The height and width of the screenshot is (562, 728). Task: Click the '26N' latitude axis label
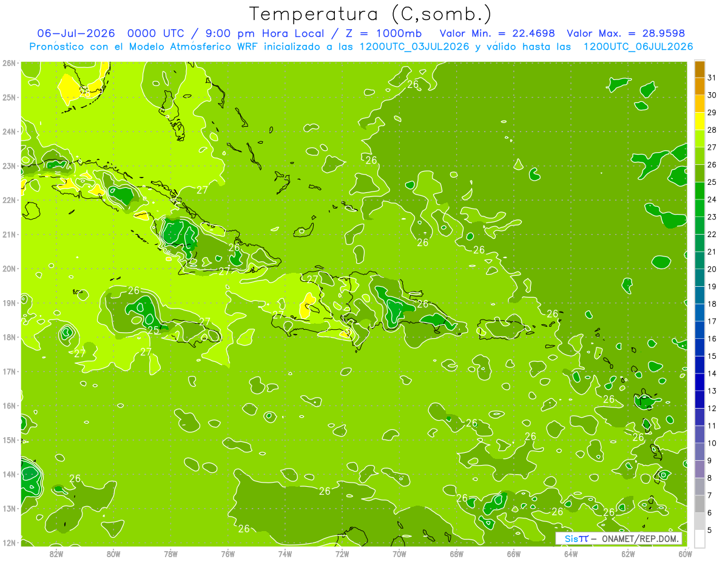pos(9,63)
